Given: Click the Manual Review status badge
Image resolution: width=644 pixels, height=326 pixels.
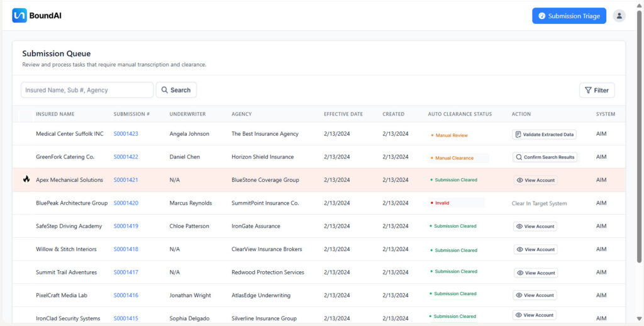Looking at the screenshot, I should [x=450, y=135].
